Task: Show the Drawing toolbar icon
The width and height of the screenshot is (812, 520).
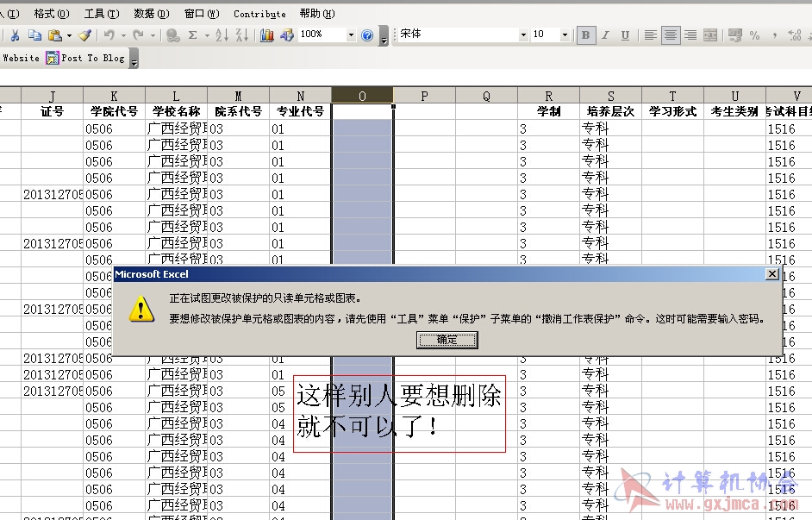Action: 287,35
